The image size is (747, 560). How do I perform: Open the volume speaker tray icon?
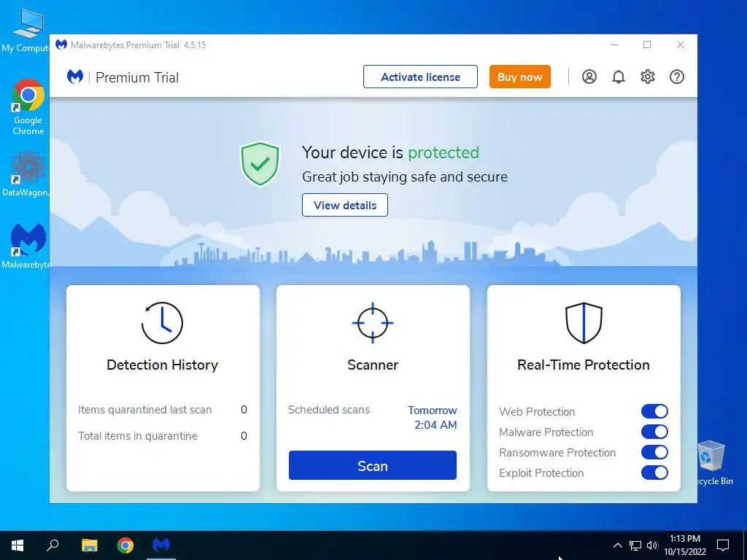click(x=652, y=545)
